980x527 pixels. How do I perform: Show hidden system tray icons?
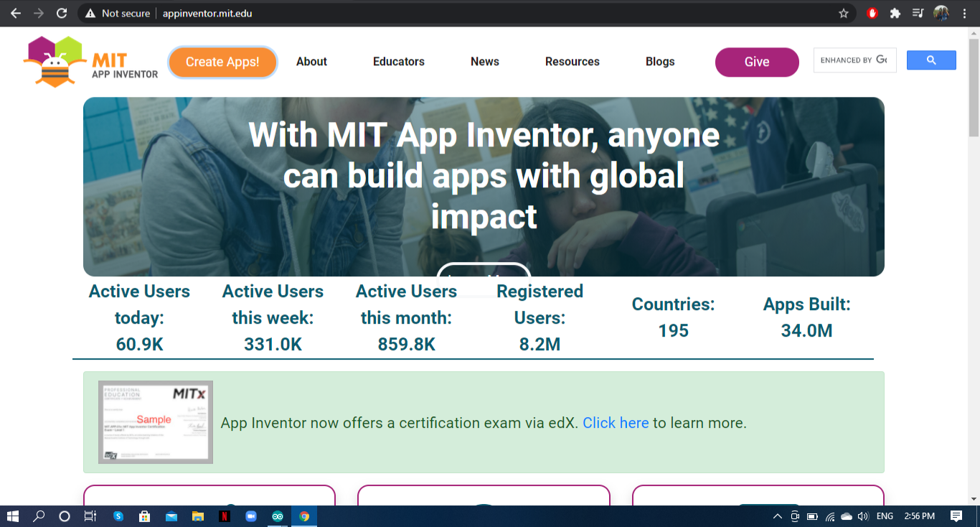tap(778, 516)
